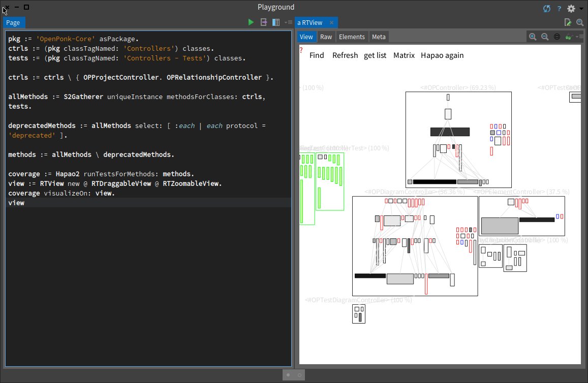Switch to the View tab
Image resolution: width=588 pixels, height=383 pixels.
point(306,37)
